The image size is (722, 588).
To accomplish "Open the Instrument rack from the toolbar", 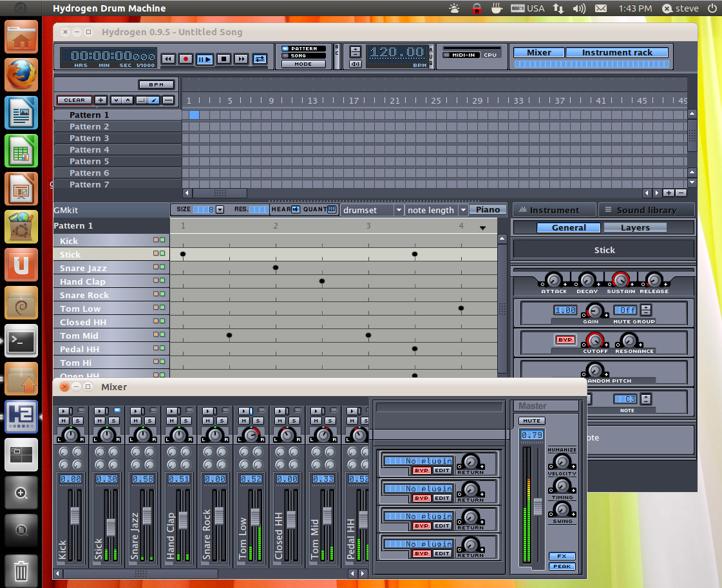I will [617, 53].
